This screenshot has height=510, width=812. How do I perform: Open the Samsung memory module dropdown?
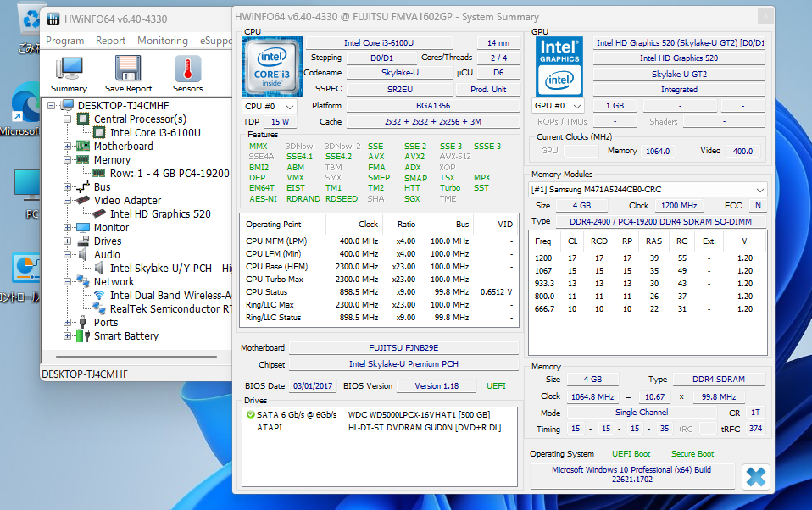pyautogui.click(x=647, y=190)
